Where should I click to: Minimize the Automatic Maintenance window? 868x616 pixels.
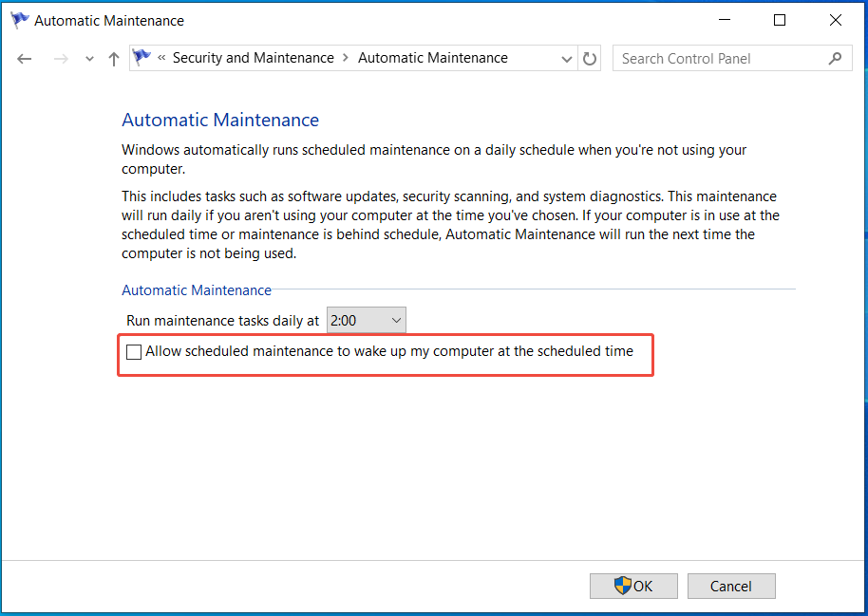pos(725,19)
